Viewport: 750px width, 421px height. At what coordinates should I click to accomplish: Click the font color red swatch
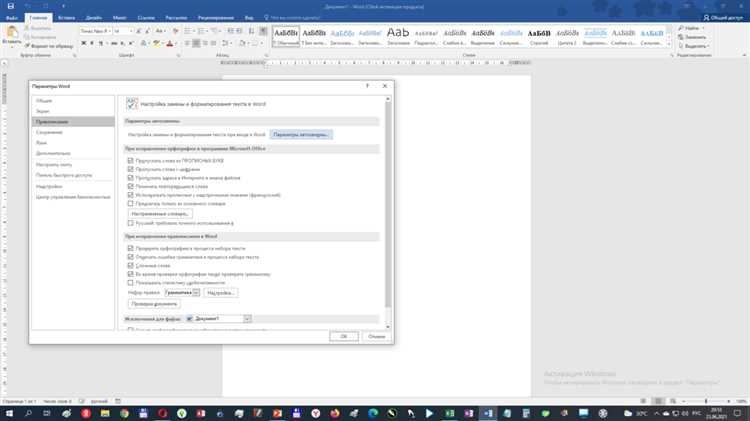169,44
